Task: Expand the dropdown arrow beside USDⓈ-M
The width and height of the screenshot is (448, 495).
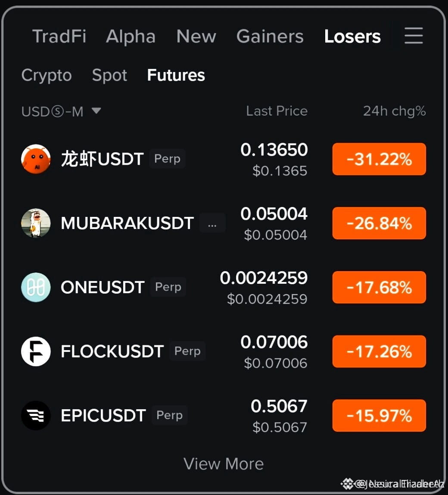Action: tap(96, 110)
